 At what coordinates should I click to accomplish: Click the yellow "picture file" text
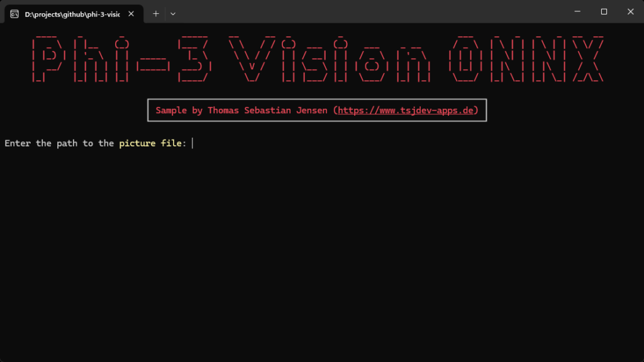[152, 143]
